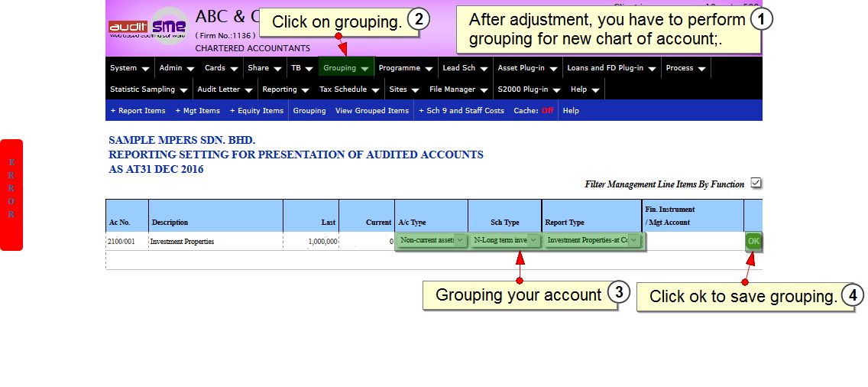Open the Asset Plug-in menu
Viewport: 868px width, 387px height.
[527, 68]
